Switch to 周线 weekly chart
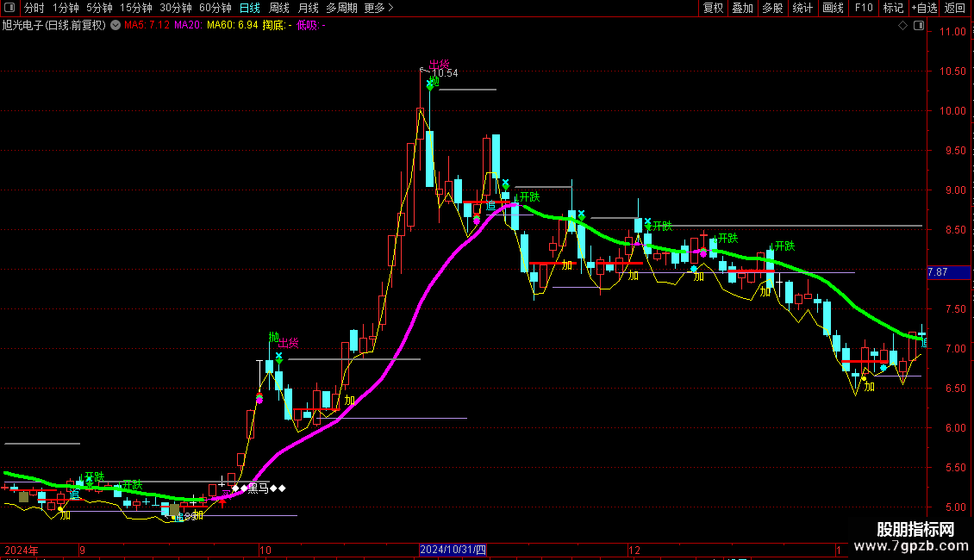 (x=279, y=8)
